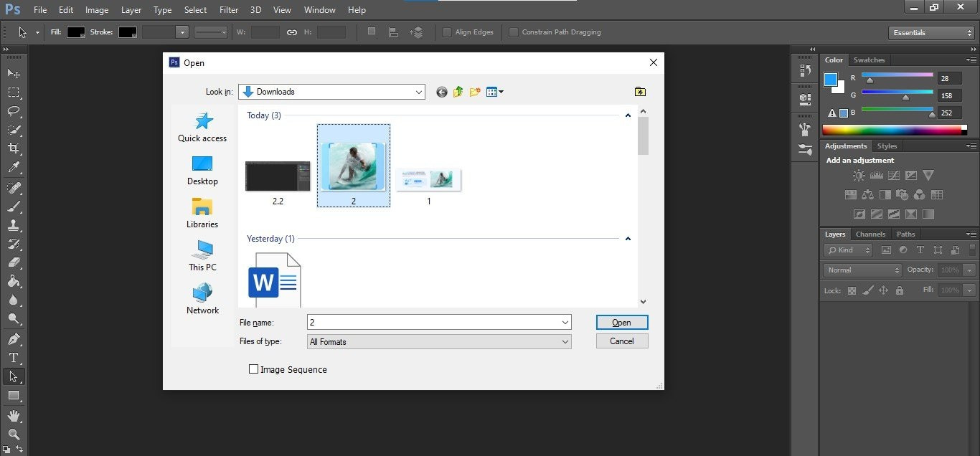Create a new folder in Open dialog

(475, 92)
